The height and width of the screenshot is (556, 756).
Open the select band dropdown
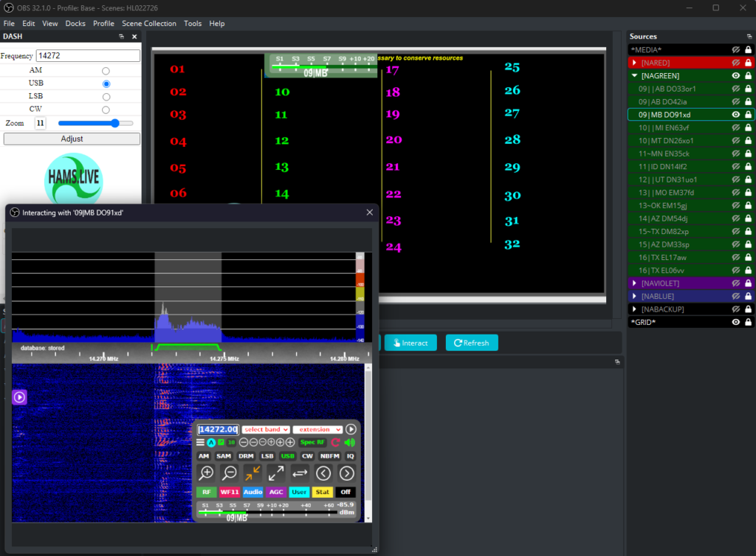pyautogui.click(x=266, y=429)
